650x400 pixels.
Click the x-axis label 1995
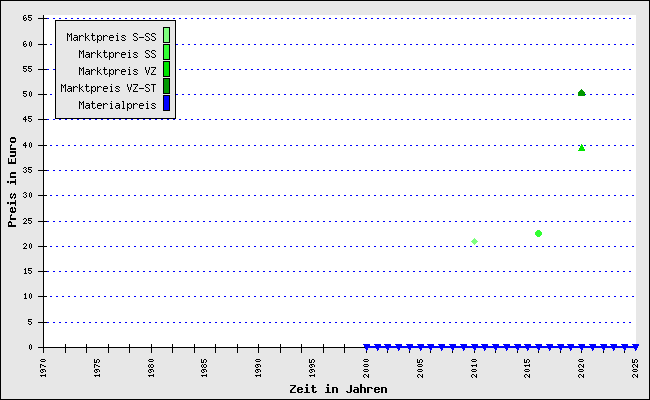pos(312,368)
